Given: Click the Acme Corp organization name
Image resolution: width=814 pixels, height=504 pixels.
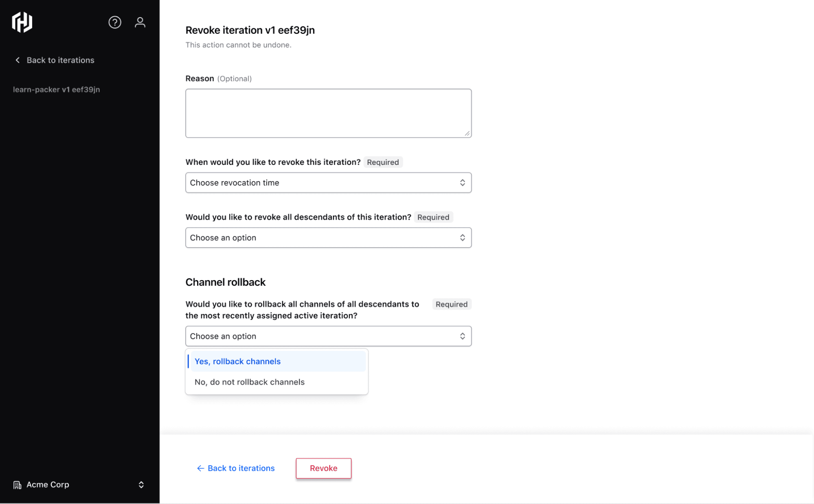Looking at the screenshot, I should [48, 485].
